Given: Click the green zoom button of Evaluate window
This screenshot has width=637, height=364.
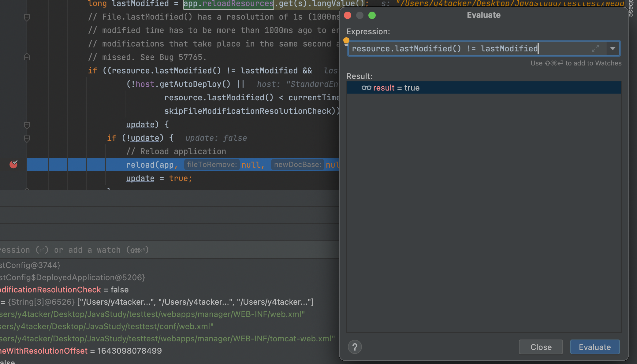Looking at the screenshot, I should (x=372, y=15).
